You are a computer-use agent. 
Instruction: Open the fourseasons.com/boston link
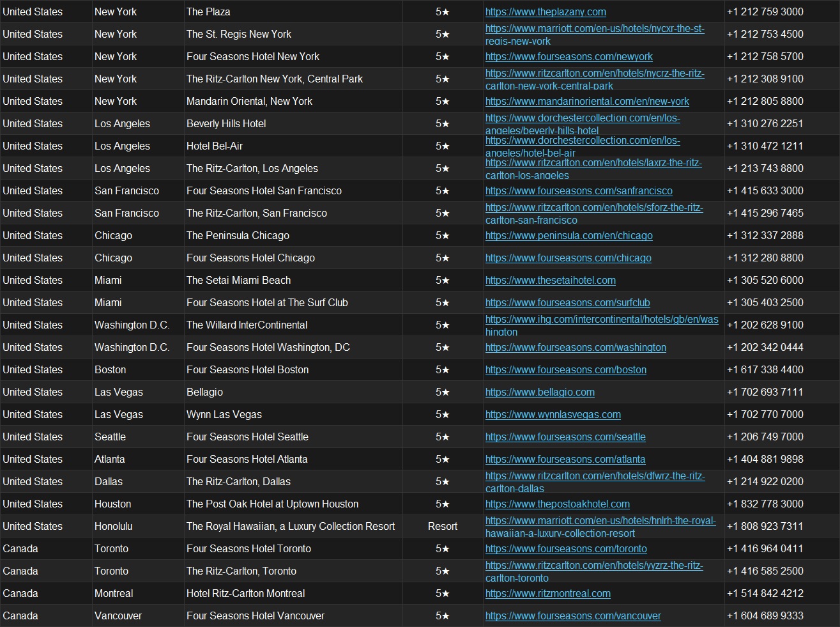566,369
